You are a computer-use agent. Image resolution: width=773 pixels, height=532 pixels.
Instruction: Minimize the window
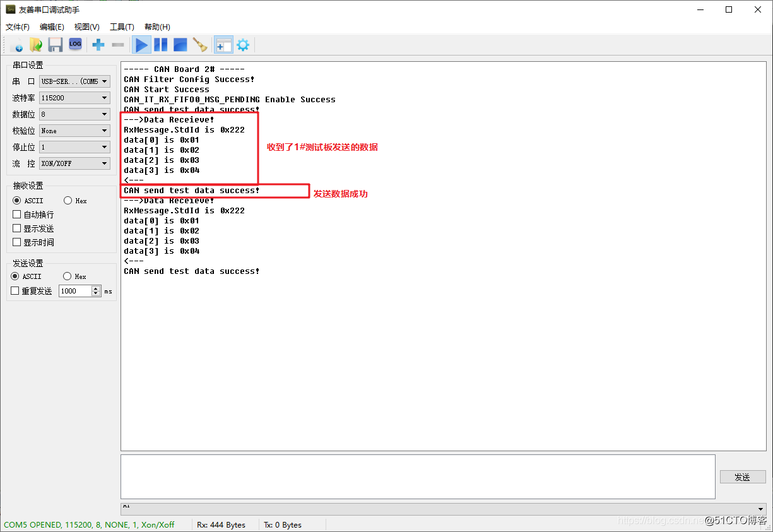[x=700, y=9]
